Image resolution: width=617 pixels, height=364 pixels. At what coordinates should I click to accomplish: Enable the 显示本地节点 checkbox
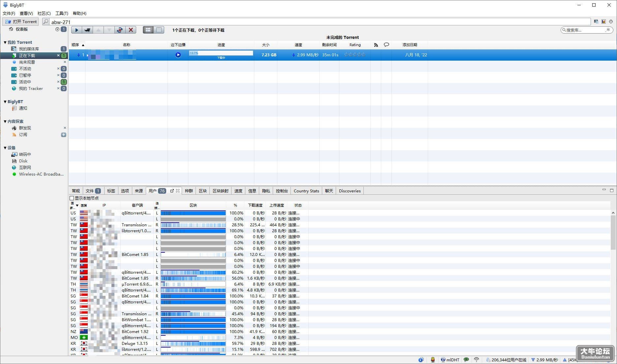(72, 198)
